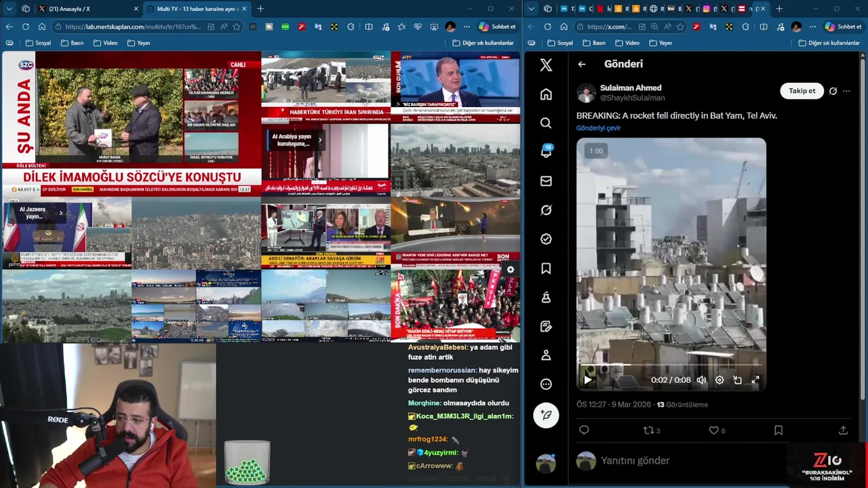Open the tweet's three-dot options menu
The height and width of the screenshot is (488, 868).
(x=846, y=91)
